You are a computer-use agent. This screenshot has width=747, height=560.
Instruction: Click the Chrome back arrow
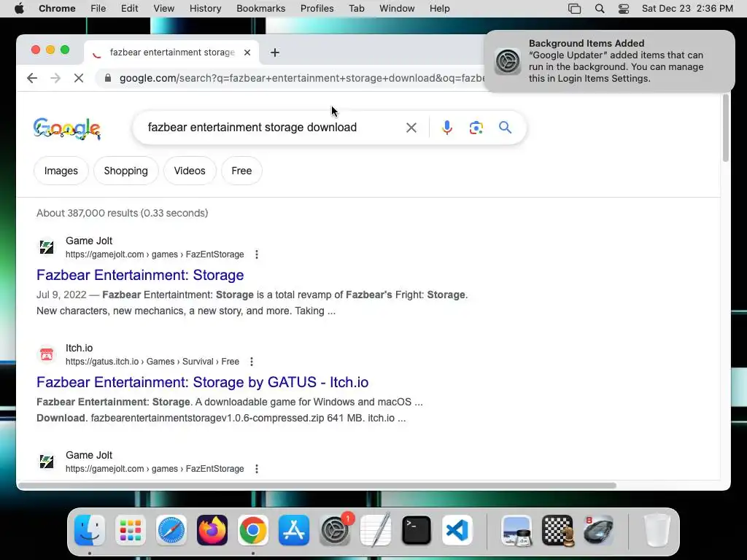click(32, 78)
